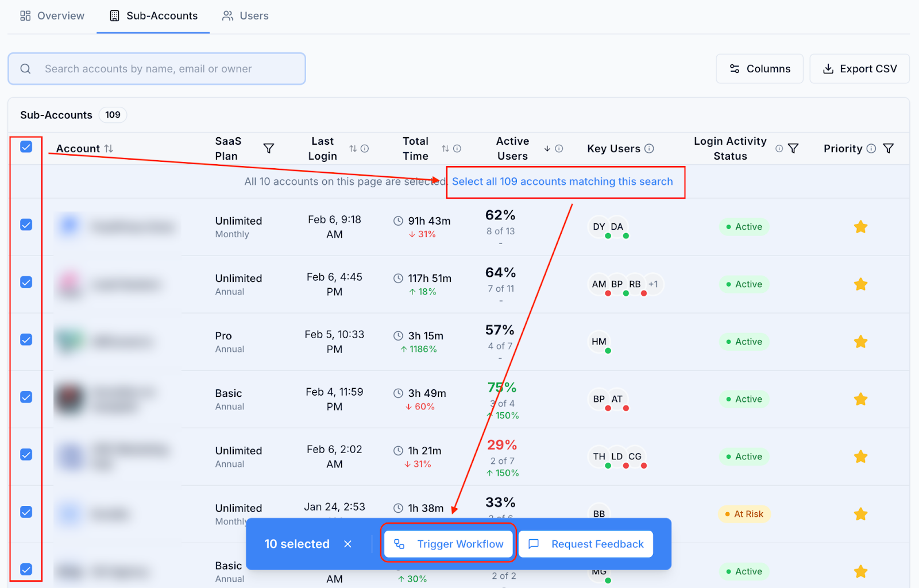Clear selection with the X icon

coord(347,544)
